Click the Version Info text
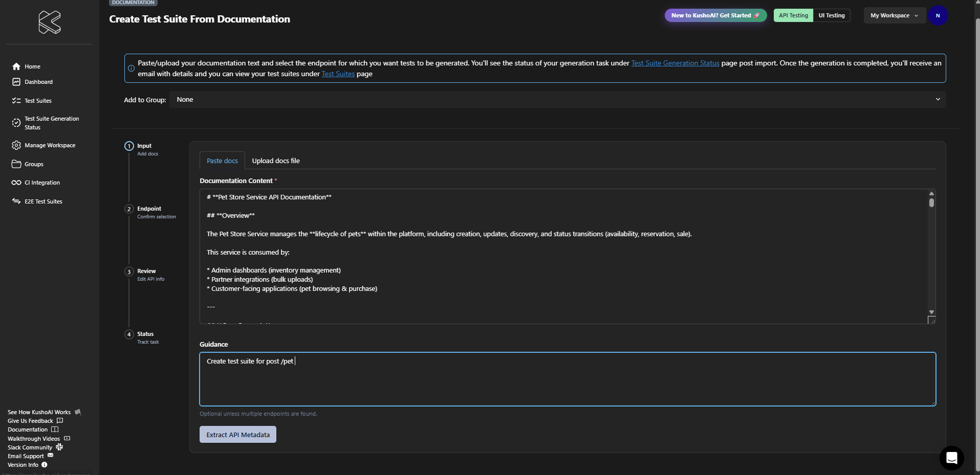This screenshot has width=980, height=475. tap(23, 465)
